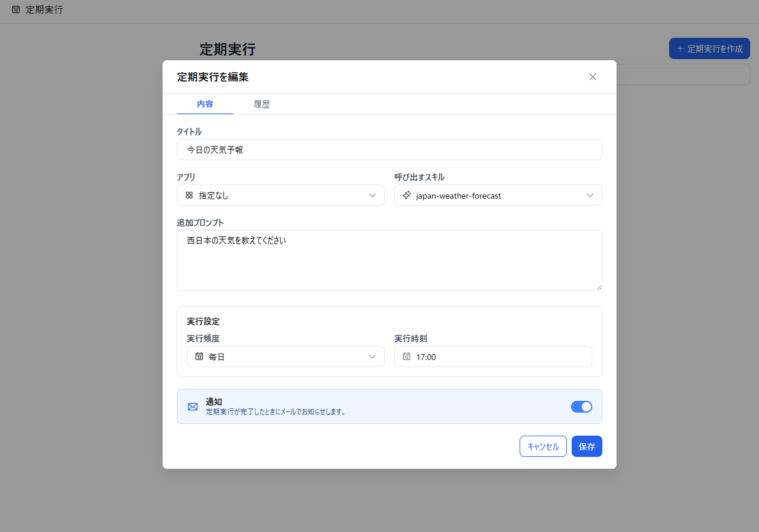Click the タイトル input field with 今日の天気予報

[x=390, y=150]
